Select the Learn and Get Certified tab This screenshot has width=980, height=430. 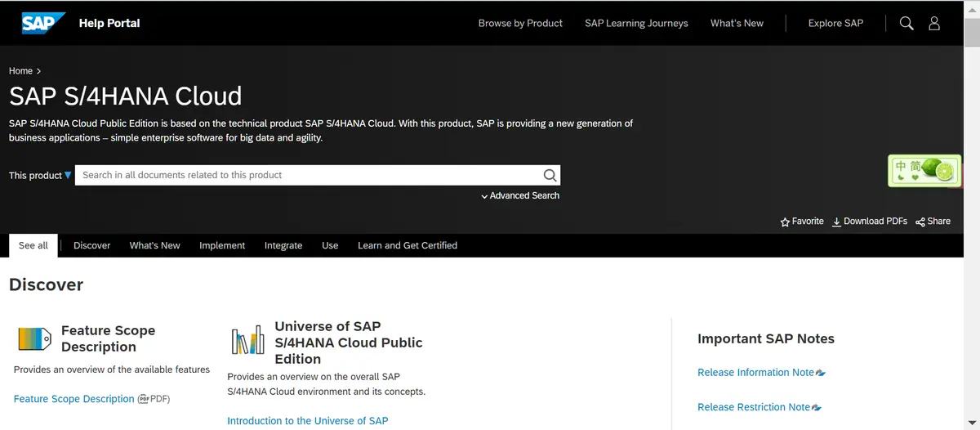(x=407, y=245)
